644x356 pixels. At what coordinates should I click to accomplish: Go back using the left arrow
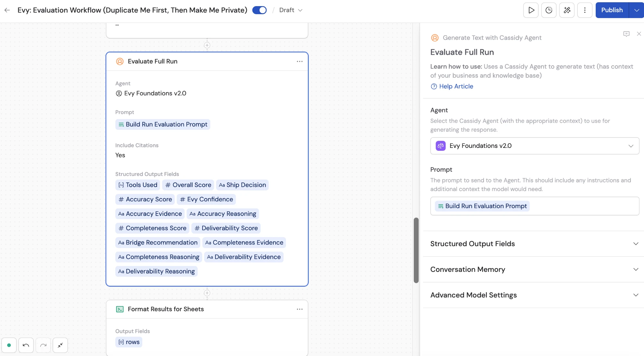pyautogui.click(x=7, y=10)
